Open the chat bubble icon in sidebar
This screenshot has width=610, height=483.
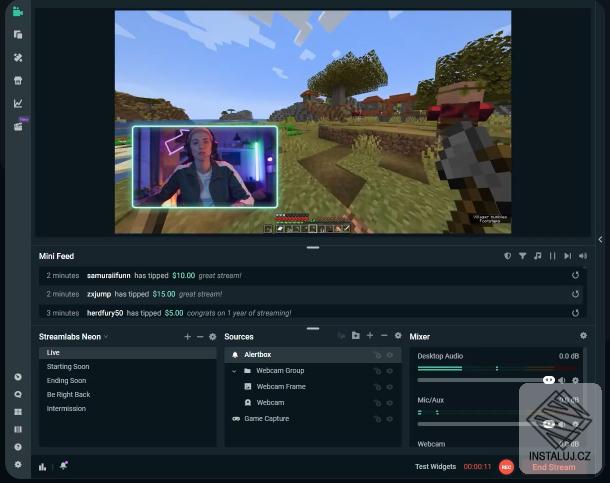coord(18,394)
